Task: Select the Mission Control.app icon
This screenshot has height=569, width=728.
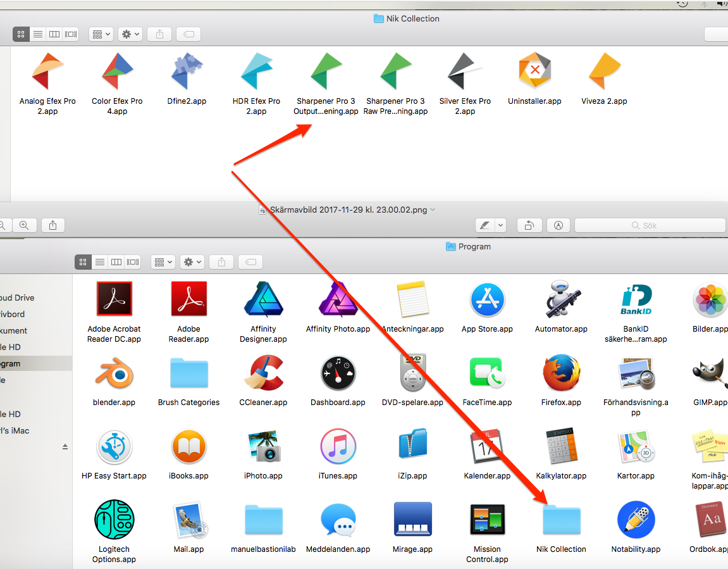Action: pos(487,520)
